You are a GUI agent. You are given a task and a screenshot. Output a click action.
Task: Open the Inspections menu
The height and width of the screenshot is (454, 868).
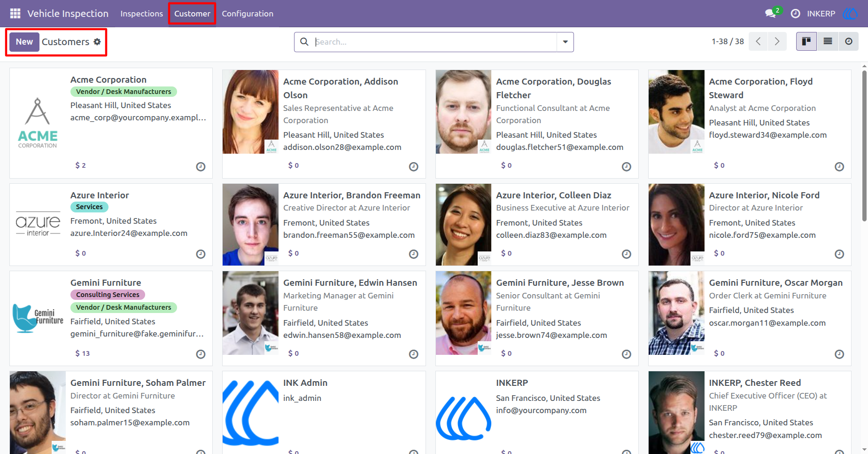pos(141,14)
